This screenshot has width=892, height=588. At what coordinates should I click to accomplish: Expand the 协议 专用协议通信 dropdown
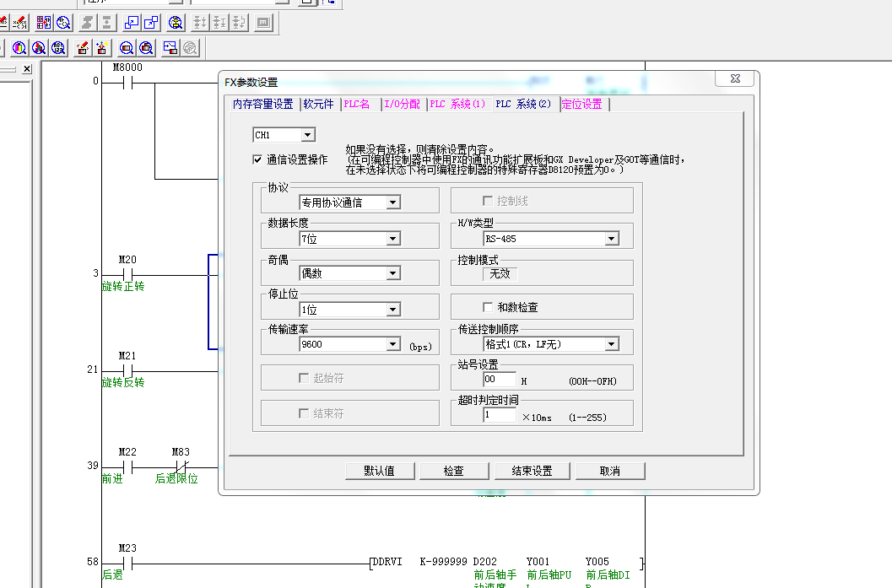[392, 202]
